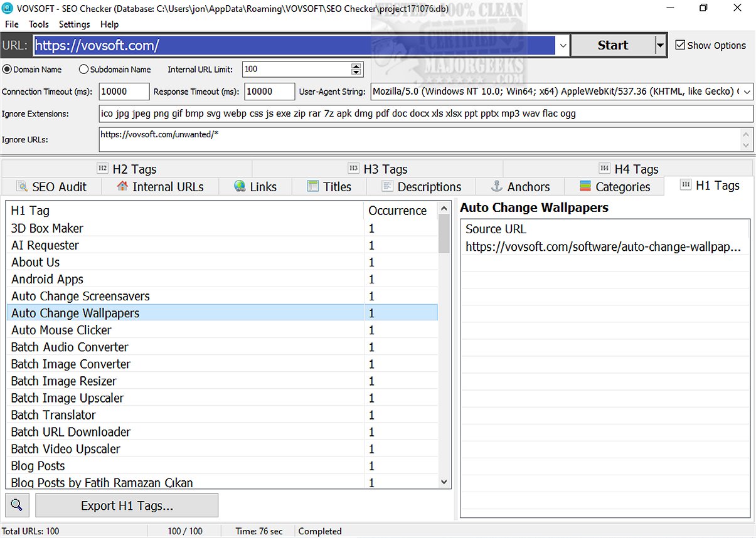Select the About Us row
Screen dimensions: 756x538
point(222,262)
